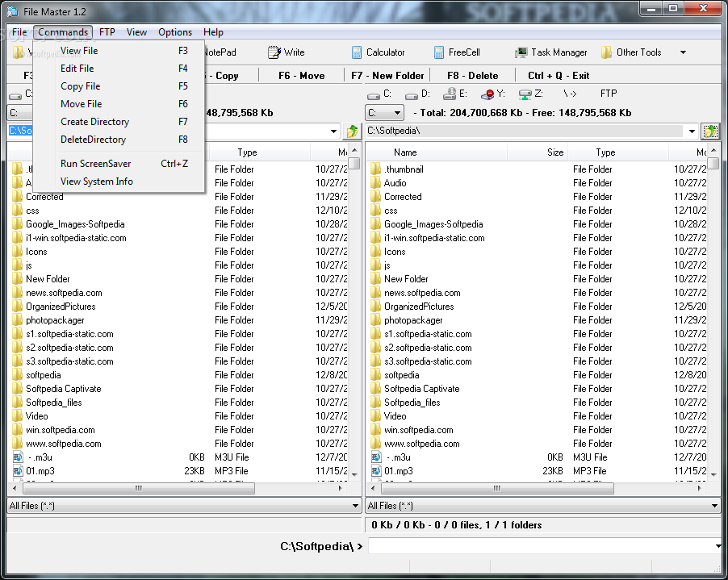
Task: Click the F7 - New Folder button
Action: point(387,76)
